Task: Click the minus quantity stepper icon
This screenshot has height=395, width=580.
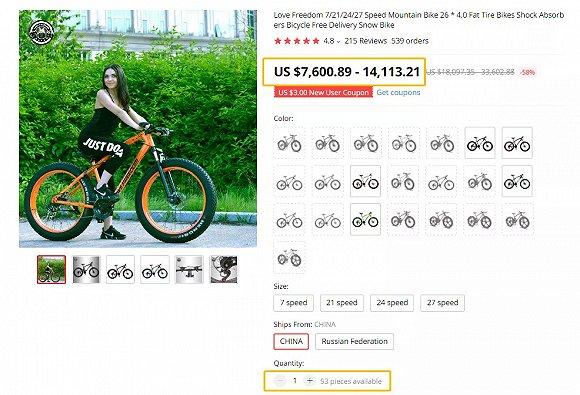Action: pos(280,381)
